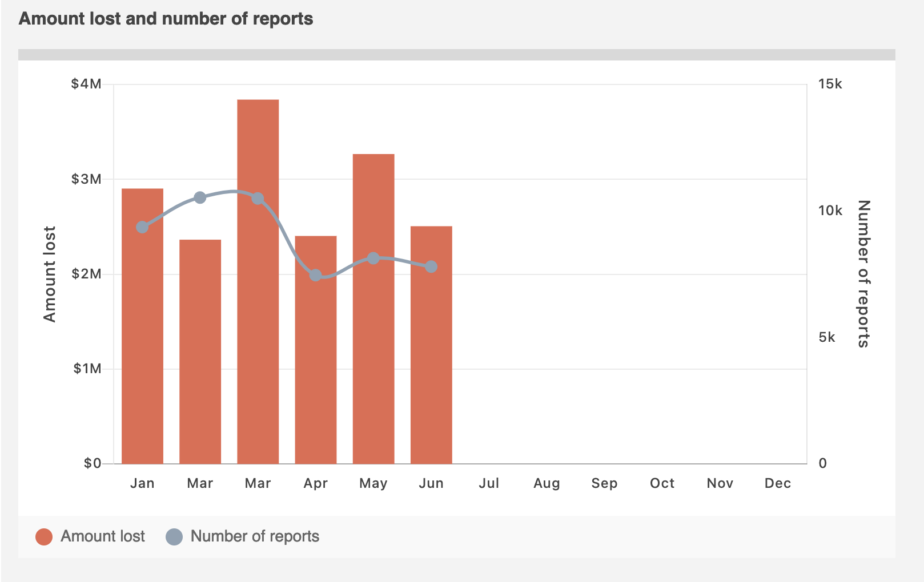The width and height of the screenshot is (924, 582).
Task: Click the Apr data point on the line
Action: tap(316, 276)
